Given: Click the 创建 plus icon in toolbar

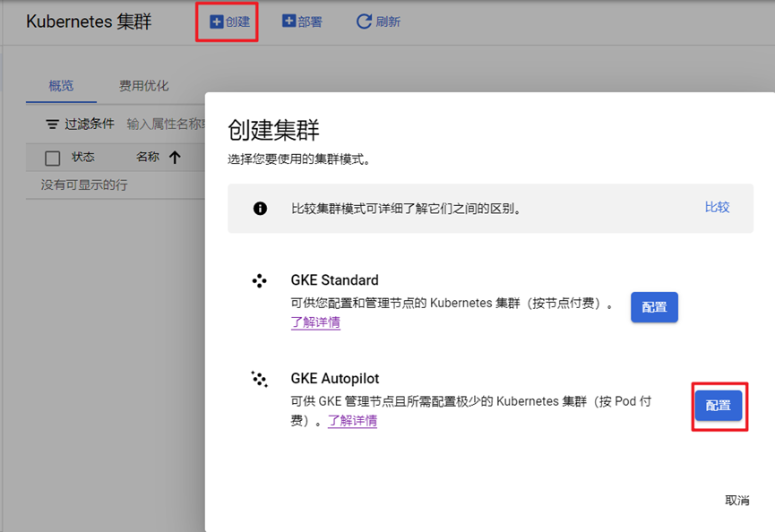Looking at the screenshot, I should 217,21.
